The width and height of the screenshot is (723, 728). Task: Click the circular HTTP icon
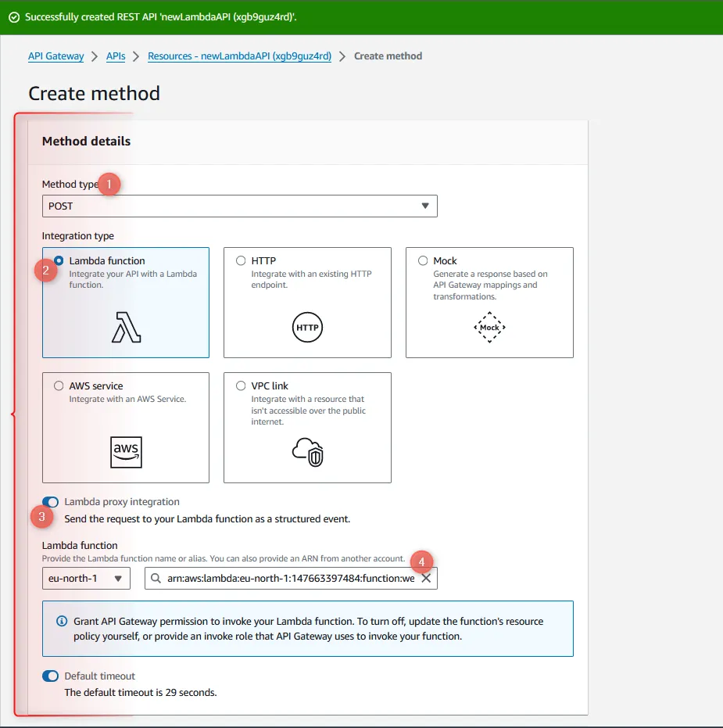[x=307, y=328]
